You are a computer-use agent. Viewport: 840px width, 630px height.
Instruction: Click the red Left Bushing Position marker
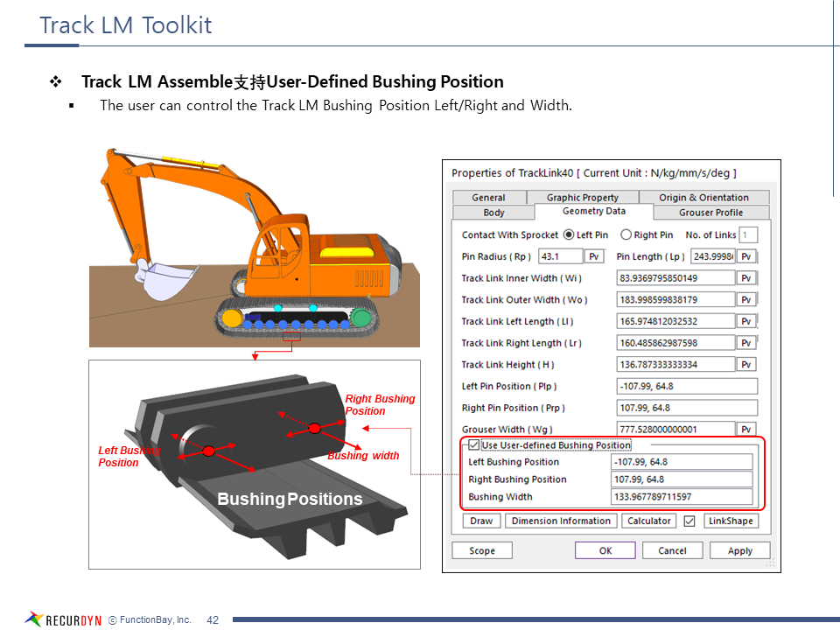coord(208,451)
